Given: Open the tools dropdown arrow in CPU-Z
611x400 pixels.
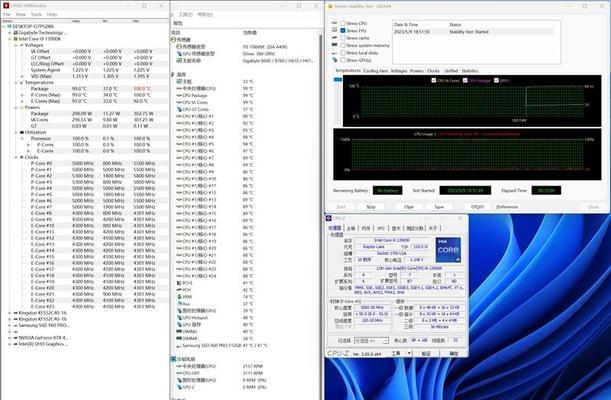Looking at the screenshot, I should pyautogui.click(x=409, y=353).
